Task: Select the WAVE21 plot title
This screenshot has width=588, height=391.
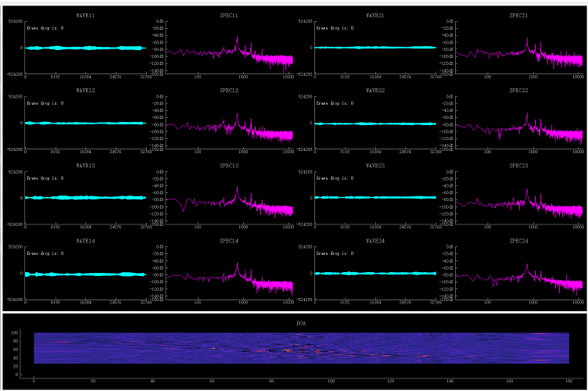Action: point(376,15)
